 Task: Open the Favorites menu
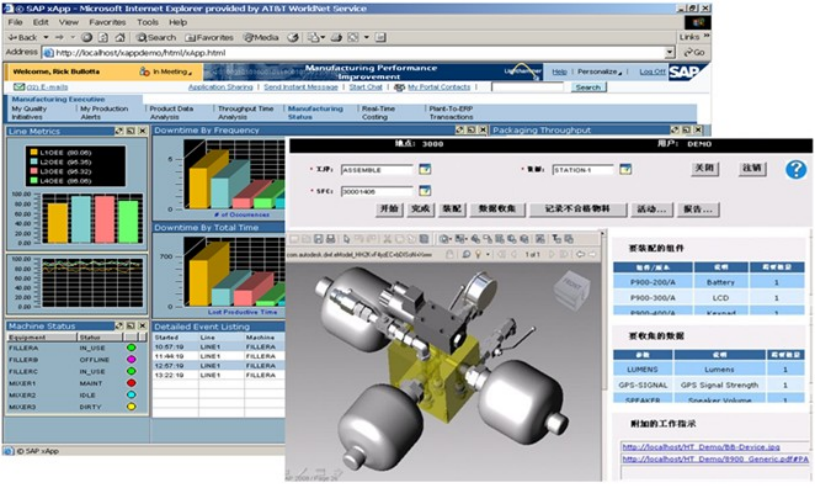point(107,21)
